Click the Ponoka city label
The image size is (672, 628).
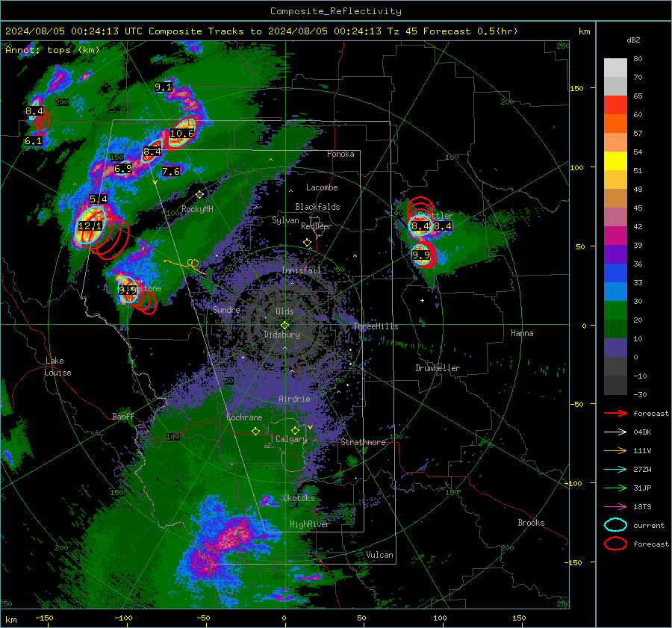[x=340, y=154]
